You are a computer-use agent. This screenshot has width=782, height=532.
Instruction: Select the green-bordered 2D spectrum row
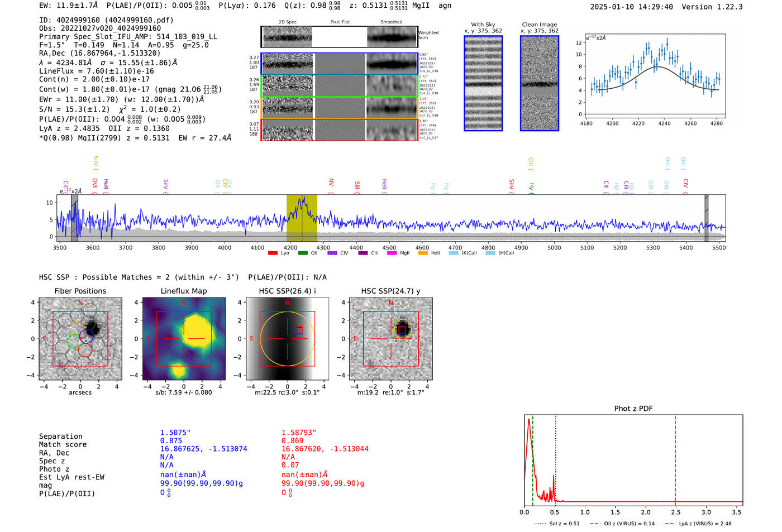click(x=339, y=85)
